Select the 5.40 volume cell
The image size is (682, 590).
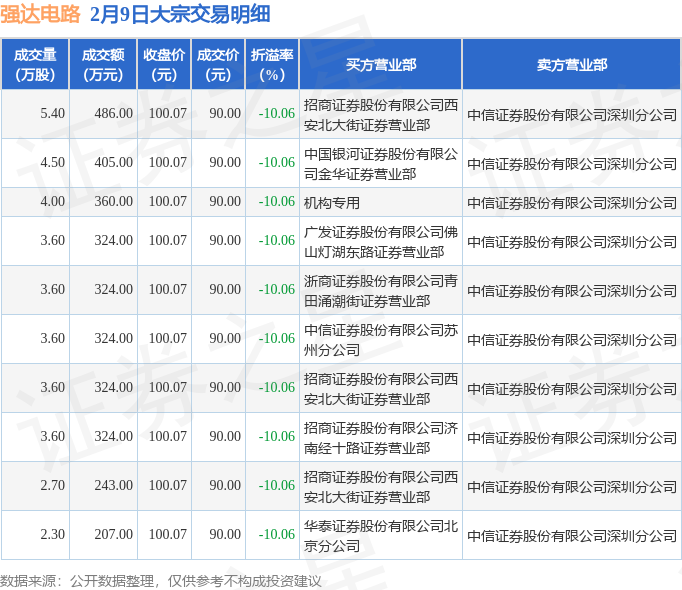[52, 114]
